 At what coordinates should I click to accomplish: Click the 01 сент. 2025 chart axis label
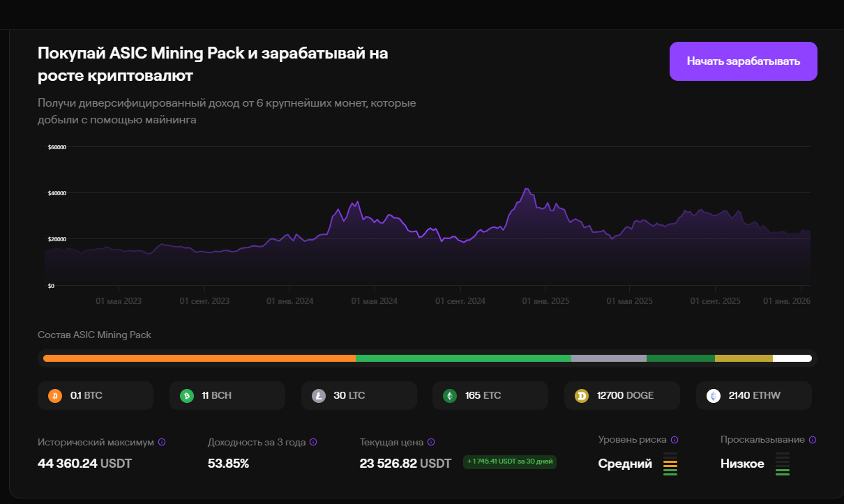point(716,301)
